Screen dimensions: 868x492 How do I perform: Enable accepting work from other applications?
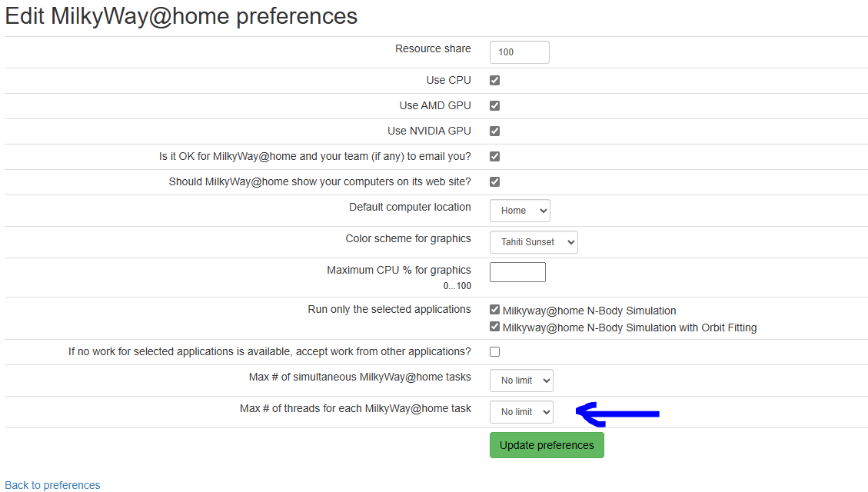[x=495, y=351]
